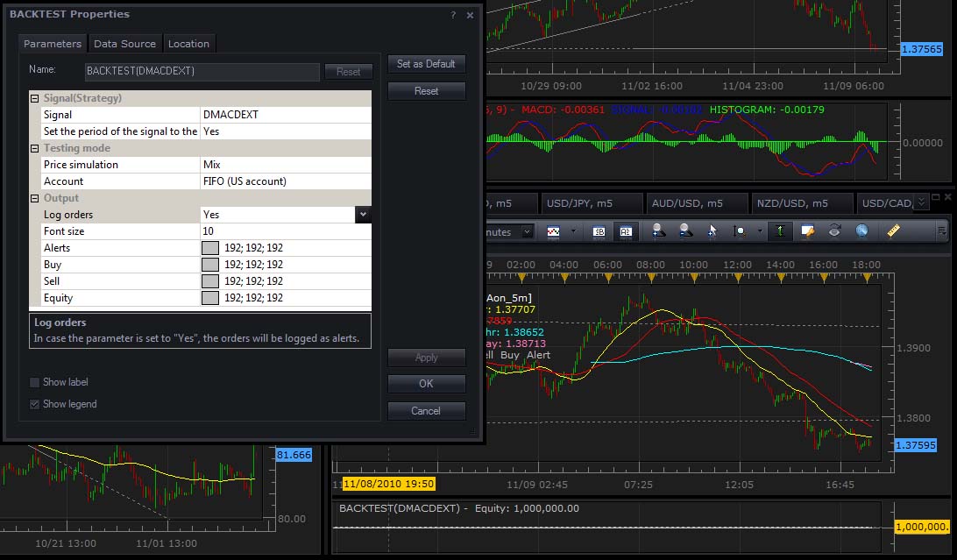Toggle the Show legend checkbox
This screenshot has height=560, width=957.
(35, 405)
